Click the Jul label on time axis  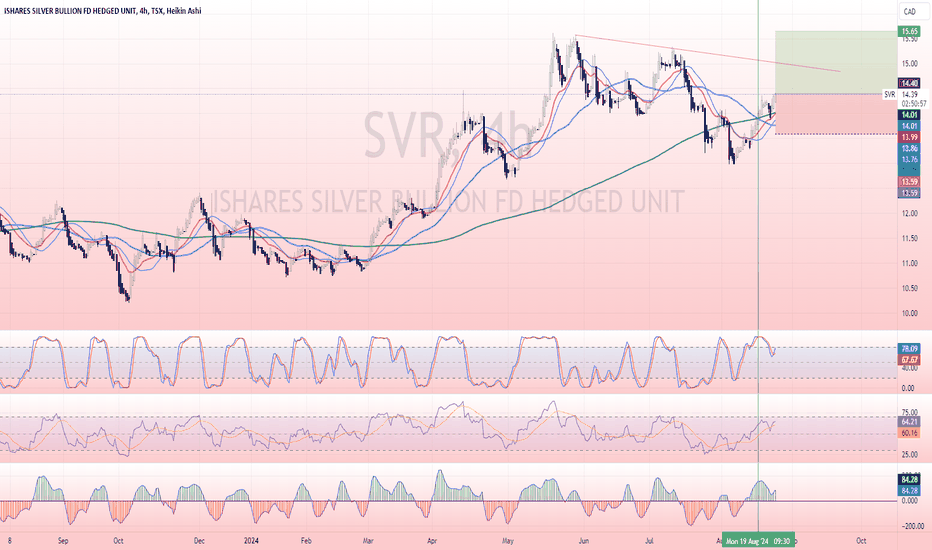point(649,541)
